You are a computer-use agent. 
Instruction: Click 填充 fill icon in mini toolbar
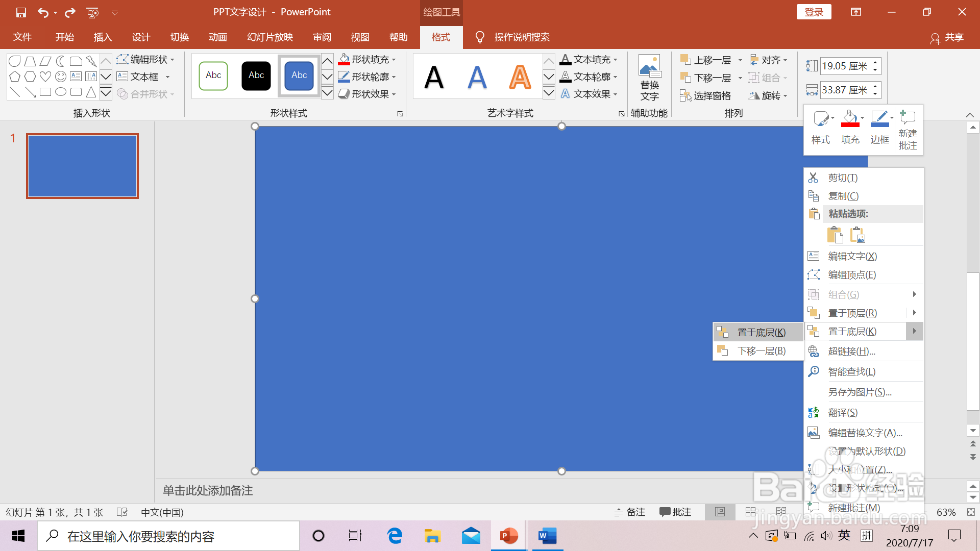[x=850, y=128]
